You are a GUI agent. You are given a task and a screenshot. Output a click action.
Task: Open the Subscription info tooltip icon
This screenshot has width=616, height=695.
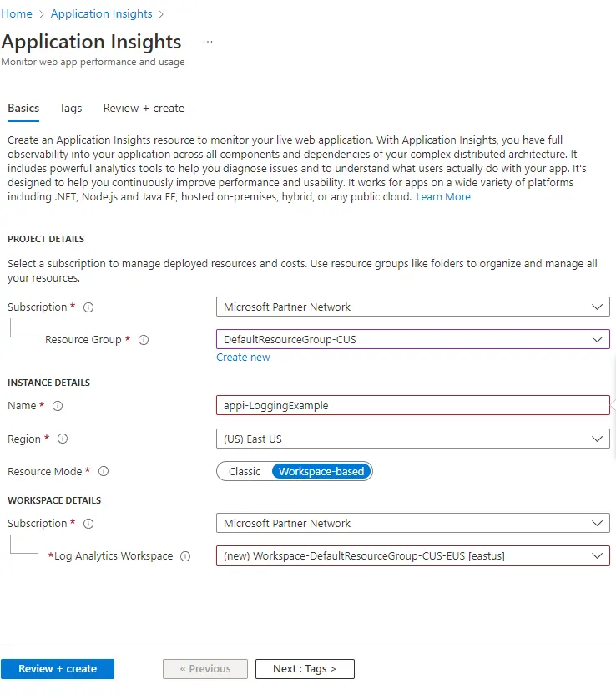tap(87, 307)
